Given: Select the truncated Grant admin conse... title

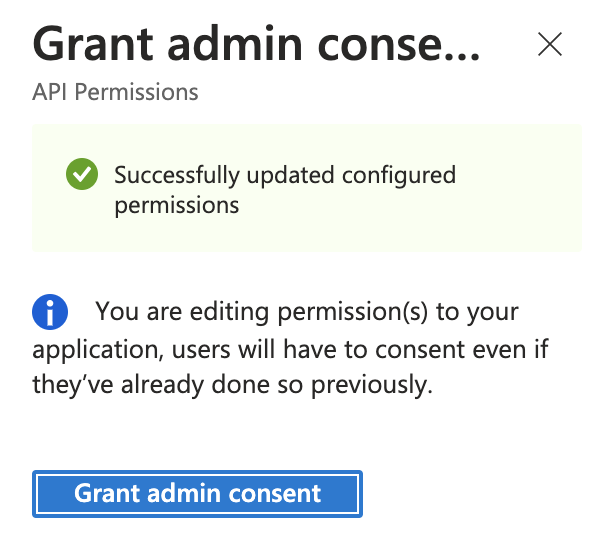Looking at the screenshot, I should 257,44.
